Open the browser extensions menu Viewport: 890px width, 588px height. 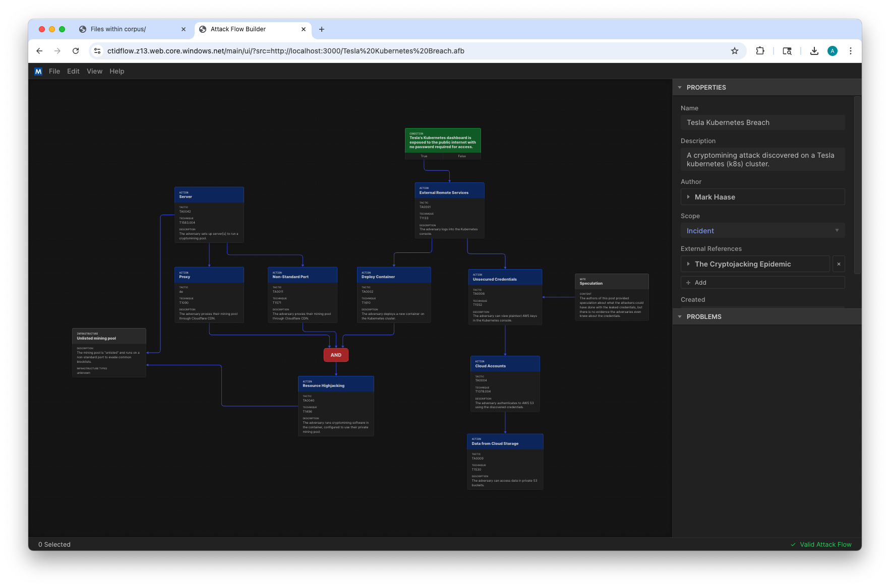[760, 51]
